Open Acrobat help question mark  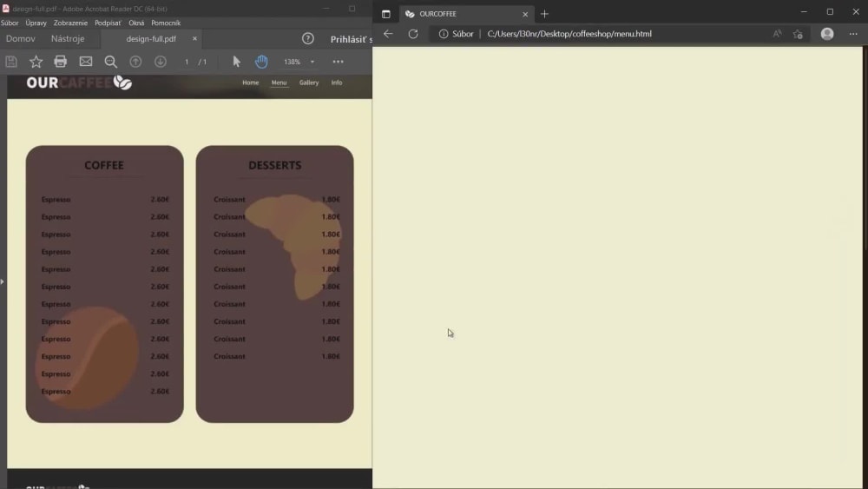pyautogui.click(x=308, y=38)
